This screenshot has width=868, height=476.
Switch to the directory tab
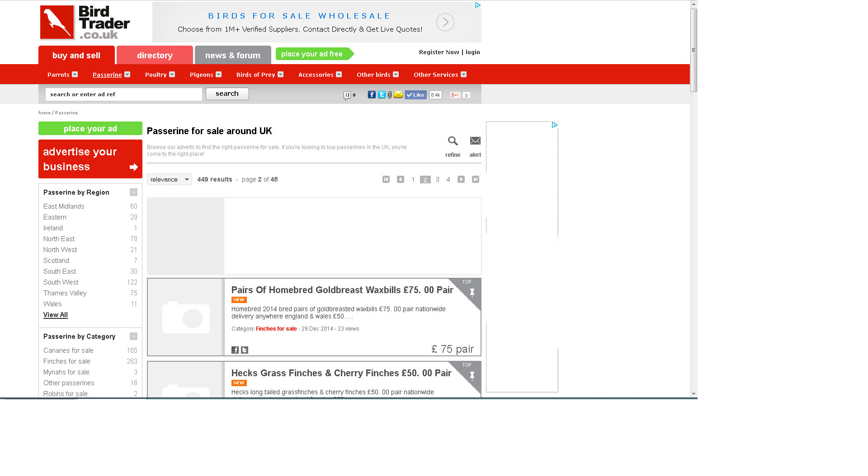tap(155, 56)
